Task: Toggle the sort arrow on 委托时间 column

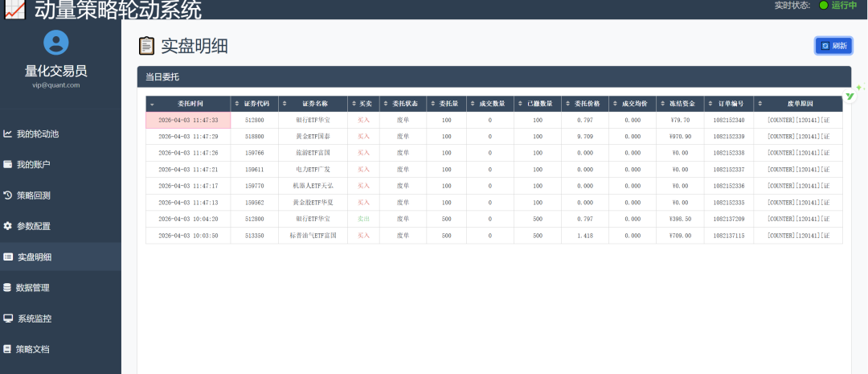Action: [152, 105]
